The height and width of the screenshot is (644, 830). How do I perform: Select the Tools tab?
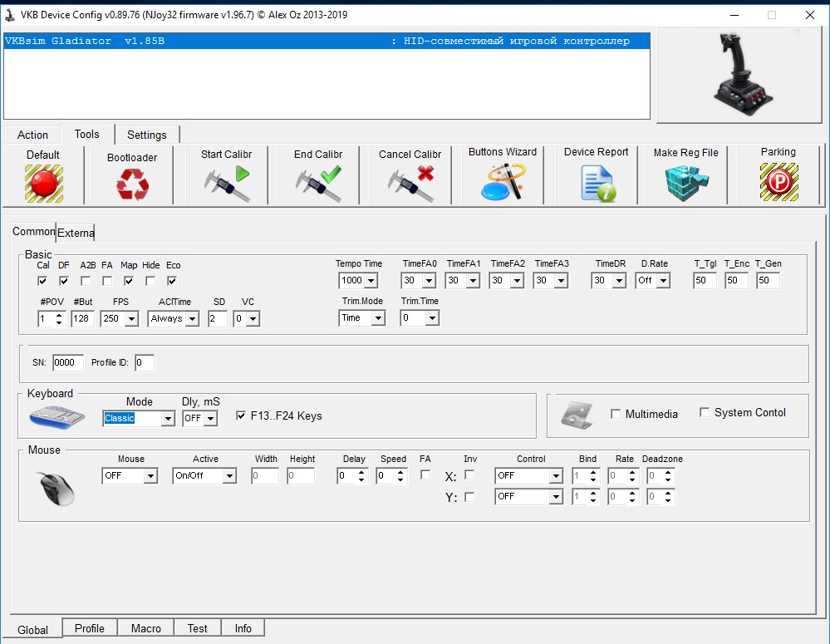coord(86,134)
